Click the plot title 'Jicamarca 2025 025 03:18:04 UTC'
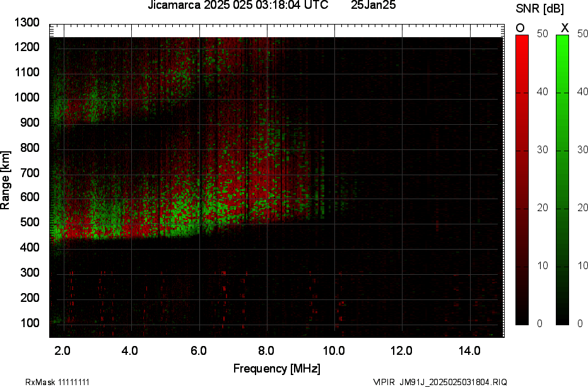This screenshot has height=387, width=588. click(x=238, y=5)
